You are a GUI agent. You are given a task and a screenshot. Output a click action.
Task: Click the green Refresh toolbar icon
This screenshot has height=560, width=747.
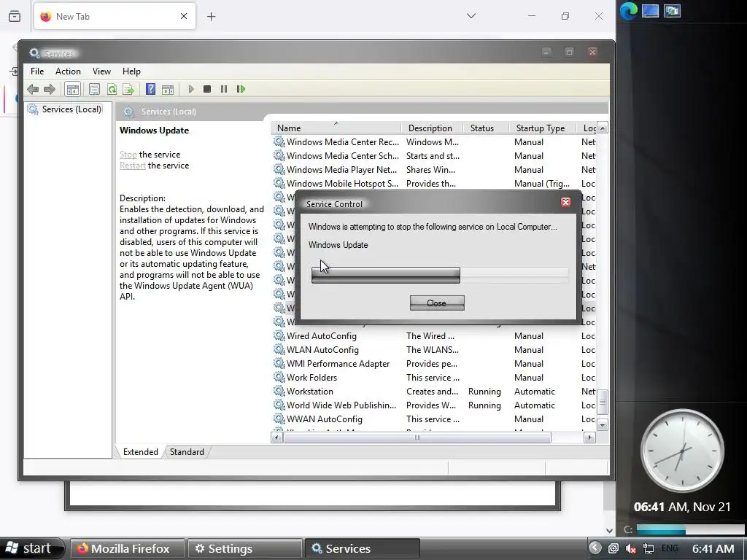[x=112, y=89]
